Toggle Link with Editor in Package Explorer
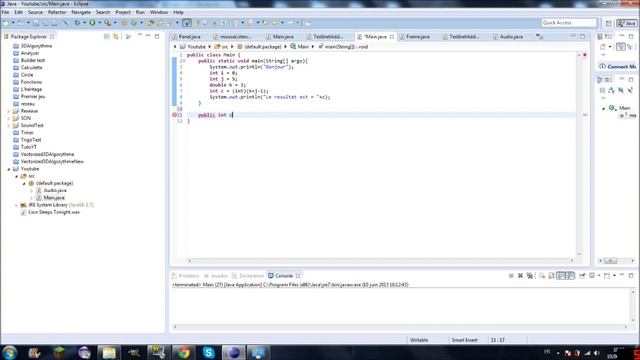The height and width of the screenshot is (360, 640). [116, 36]
